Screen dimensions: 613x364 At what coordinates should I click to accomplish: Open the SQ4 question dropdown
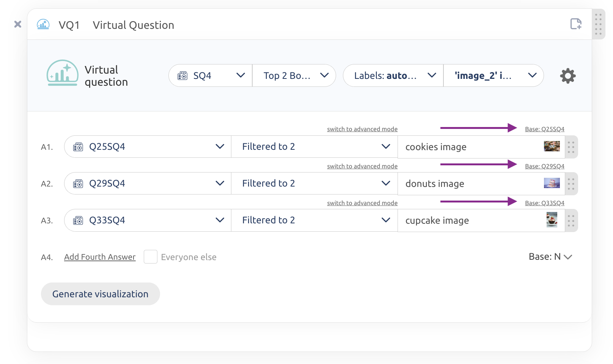pyautogui.click(x=211, y=75)
